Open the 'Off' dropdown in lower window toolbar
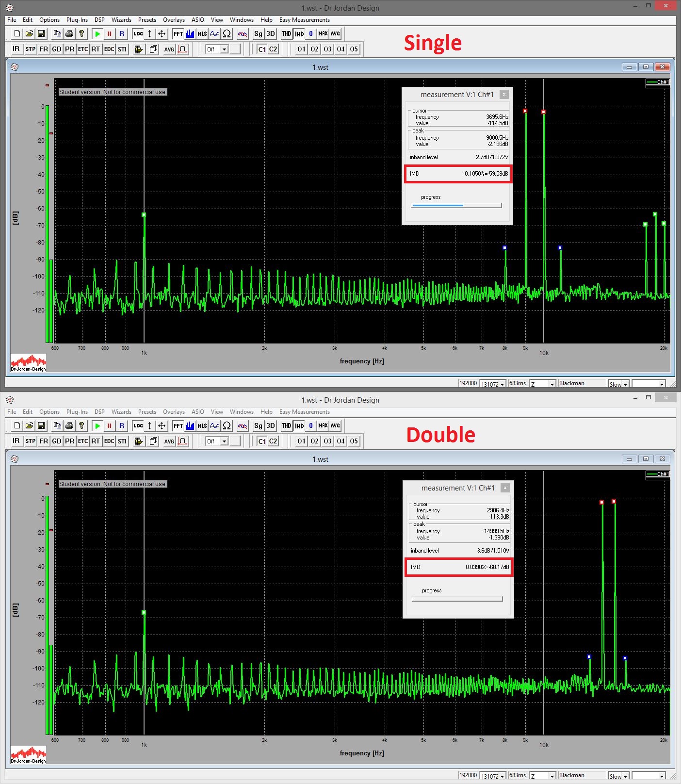Image resolution: width=681 pixels, height=784 pixels. pos(217,441)
